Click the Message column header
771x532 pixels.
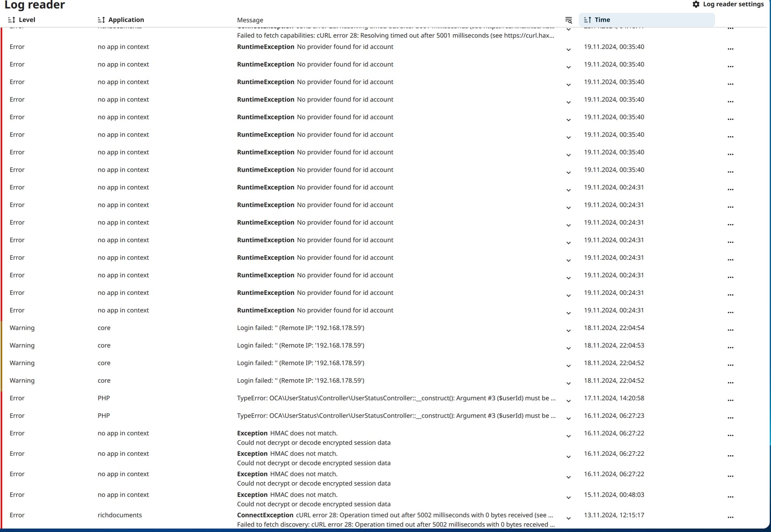click(250, 20)
